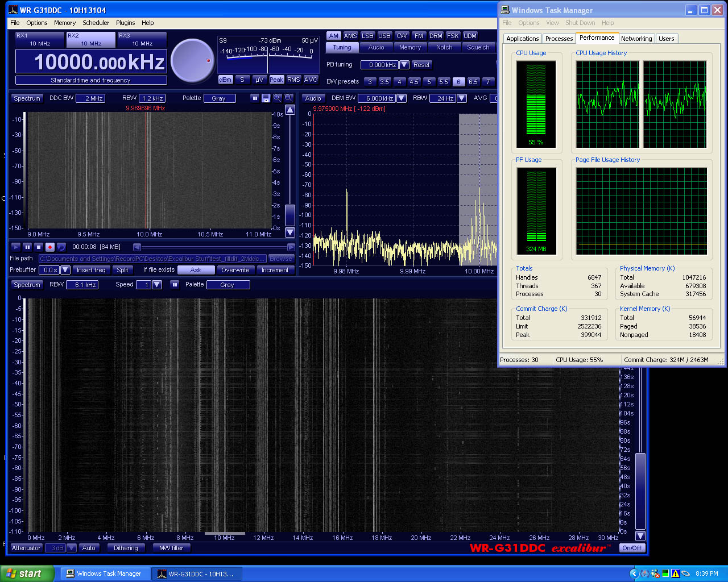
Task: Click the 10000.000 kHz frequency display
Action: click(91, 61)
